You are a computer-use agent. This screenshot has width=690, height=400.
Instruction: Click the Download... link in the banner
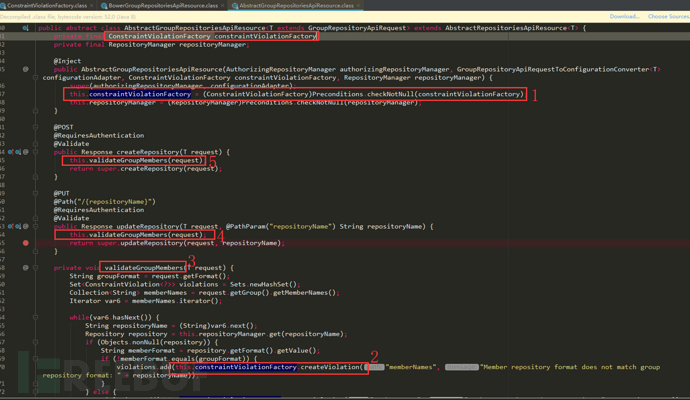coord(624,16)
